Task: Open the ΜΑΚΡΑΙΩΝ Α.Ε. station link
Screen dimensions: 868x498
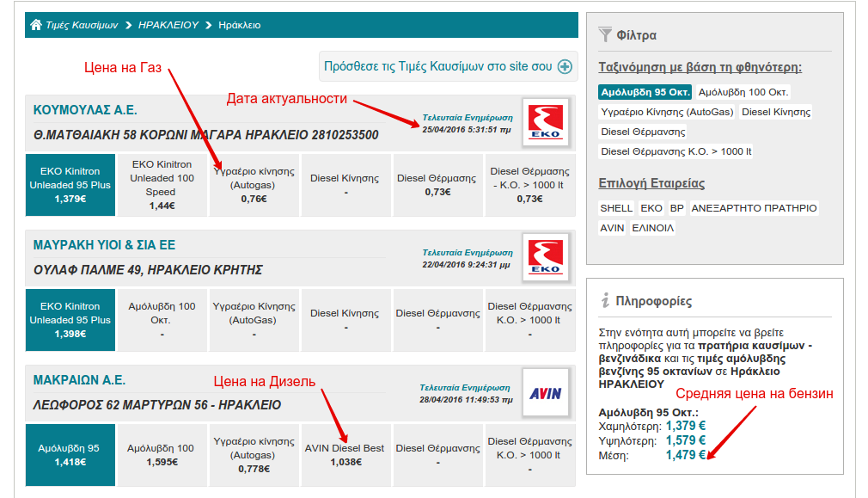Action: (x=79, y=380)
